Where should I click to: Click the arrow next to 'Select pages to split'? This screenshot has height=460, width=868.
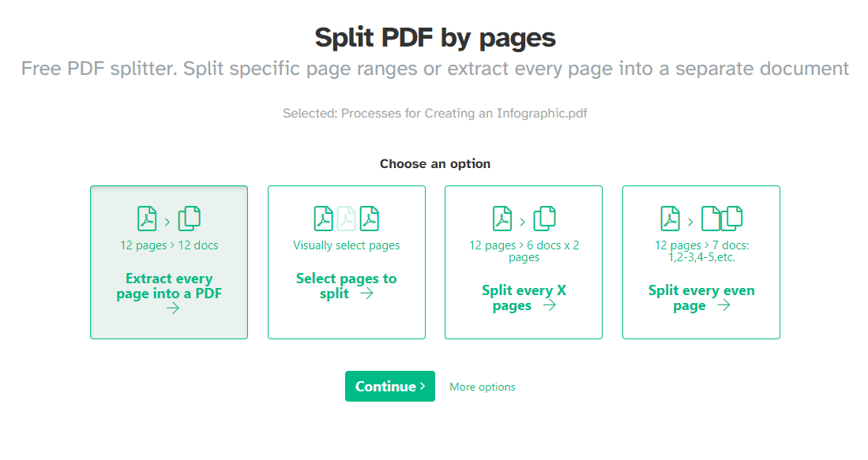coord(366,294)
